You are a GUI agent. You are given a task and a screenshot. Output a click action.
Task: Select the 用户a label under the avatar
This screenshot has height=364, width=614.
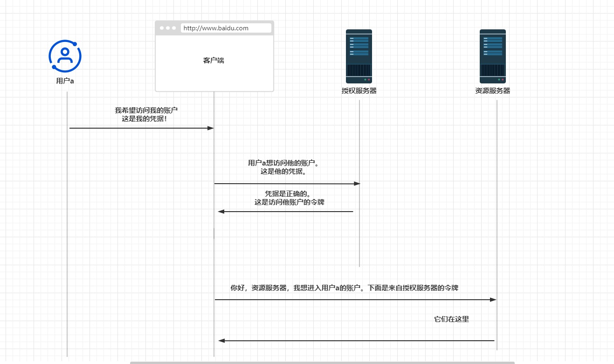65,81
